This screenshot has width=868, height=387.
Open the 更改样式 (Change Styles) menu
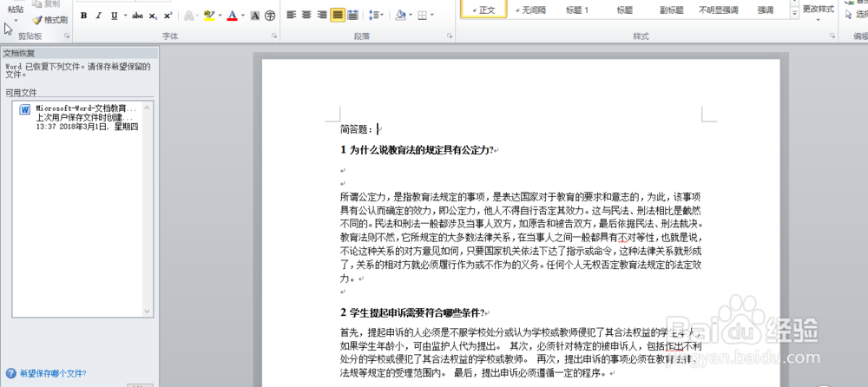tap(819, 12)
